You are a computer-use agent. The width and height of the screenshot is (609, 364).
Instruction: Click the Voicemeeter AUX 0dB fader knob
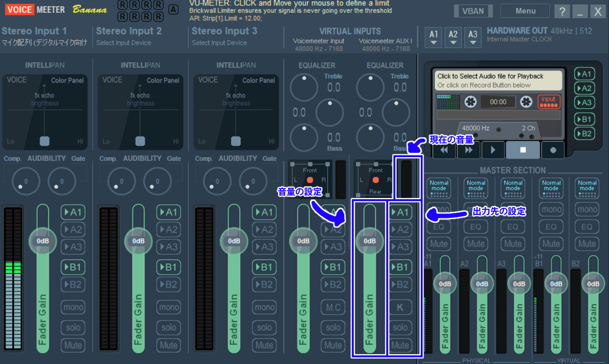click(x=370, y=241)
